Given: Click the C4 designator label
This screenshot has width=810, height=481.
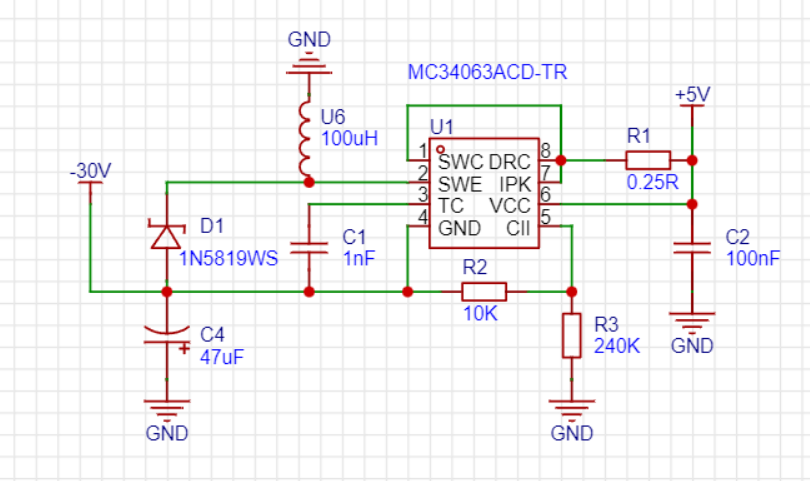Looking at the screenshot, I should click(212, 335).
